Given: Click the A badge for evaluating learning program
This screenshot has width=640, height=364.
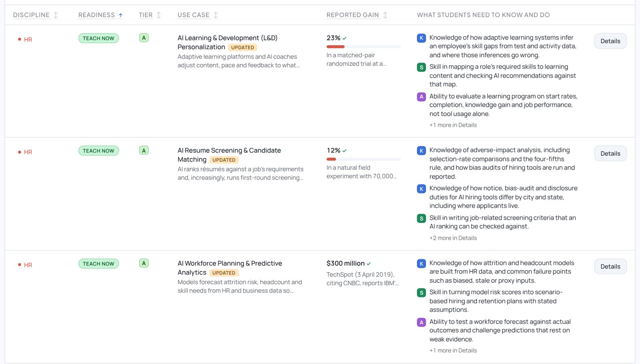Looking at the screenshot, I should click(x=421, y=97).
